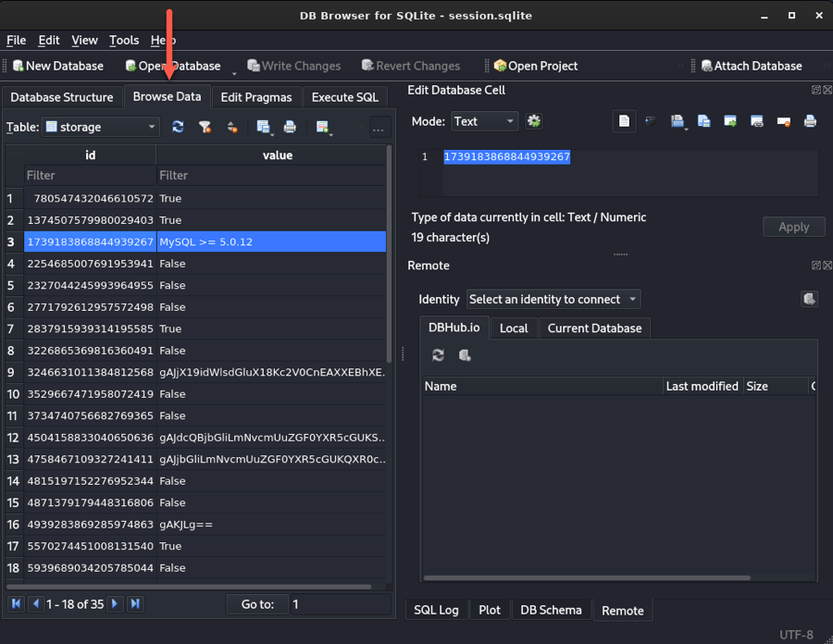833x644 pixels.
Task: Click Write Changes in the toolbar
Action: click(x=293, y=66)
